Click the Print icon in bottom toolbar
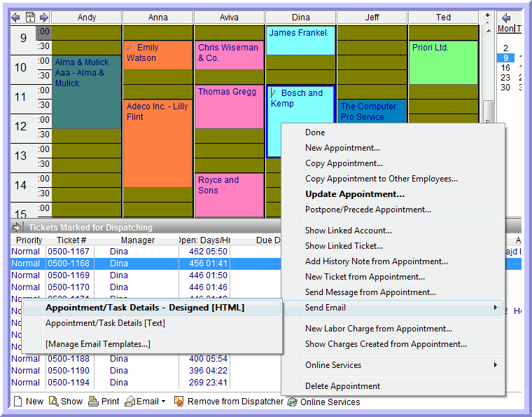Screen dimensions: 532x417 93,402
